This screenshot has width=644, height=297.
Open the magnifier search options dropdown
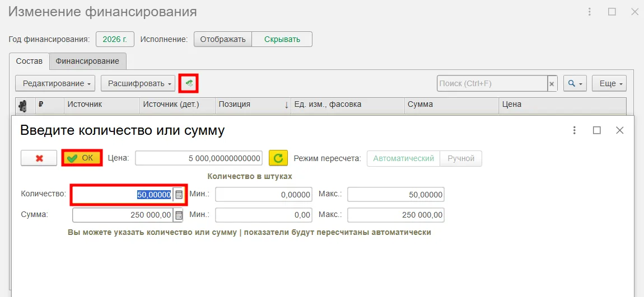point(575,84)
